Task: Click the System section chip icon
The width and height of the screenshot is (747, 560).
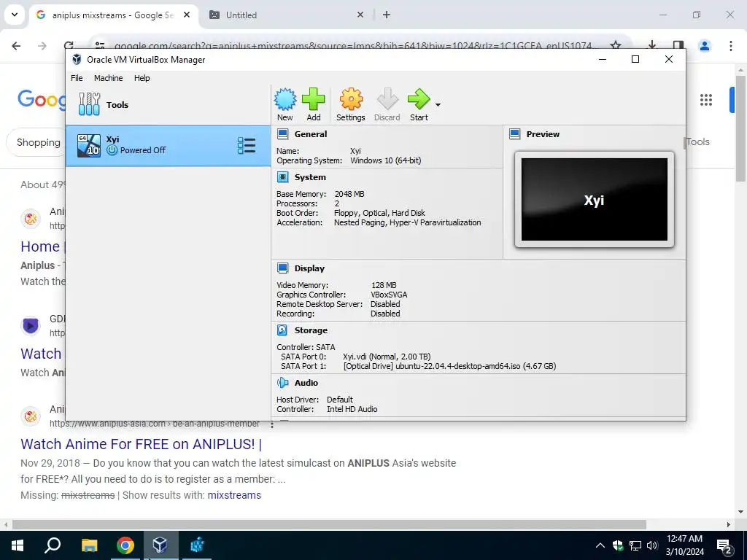Action: pyautogui.click(x=282, y=177)
